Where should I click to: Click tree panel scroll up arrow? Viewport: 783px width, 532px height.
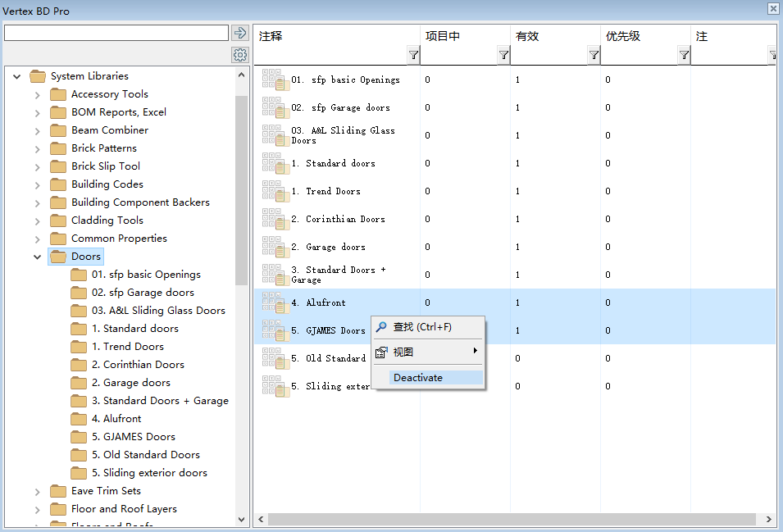click(x=242, y=75)
